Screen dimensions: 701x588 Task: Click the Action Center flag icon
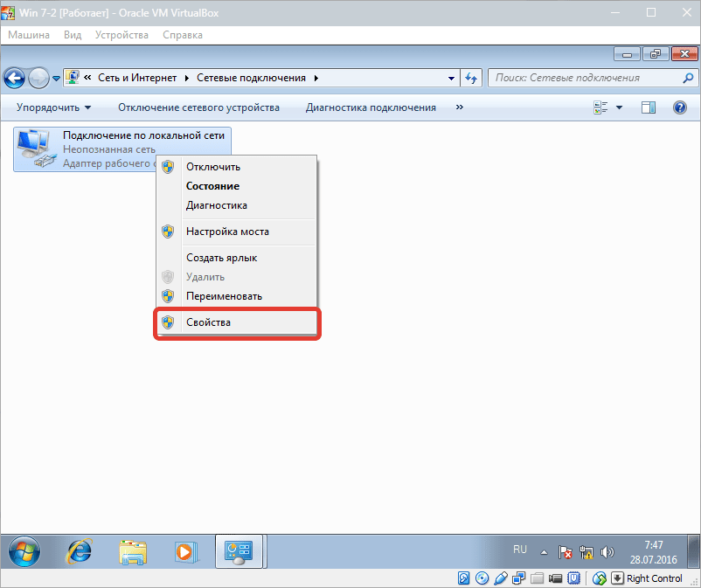[x=566, y=553]
